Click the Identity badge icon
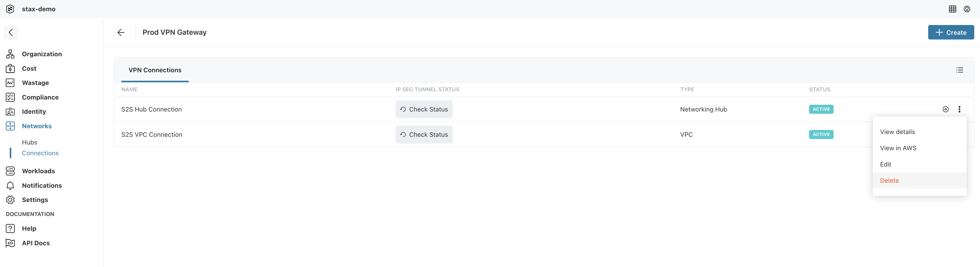 pos(10,112)
